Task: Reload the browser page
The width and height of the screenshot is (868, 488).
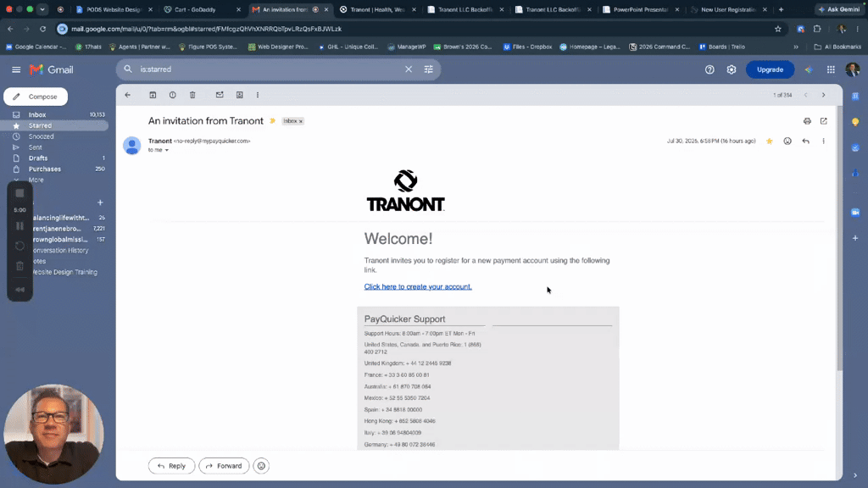Action: coord(42,29)
